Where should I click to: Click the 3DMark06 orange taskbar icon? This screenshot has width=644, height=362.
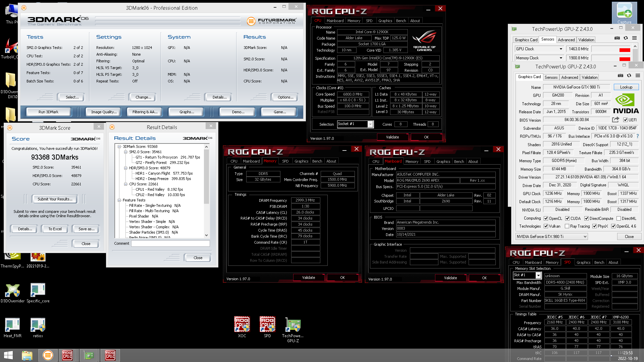point(48,355)
